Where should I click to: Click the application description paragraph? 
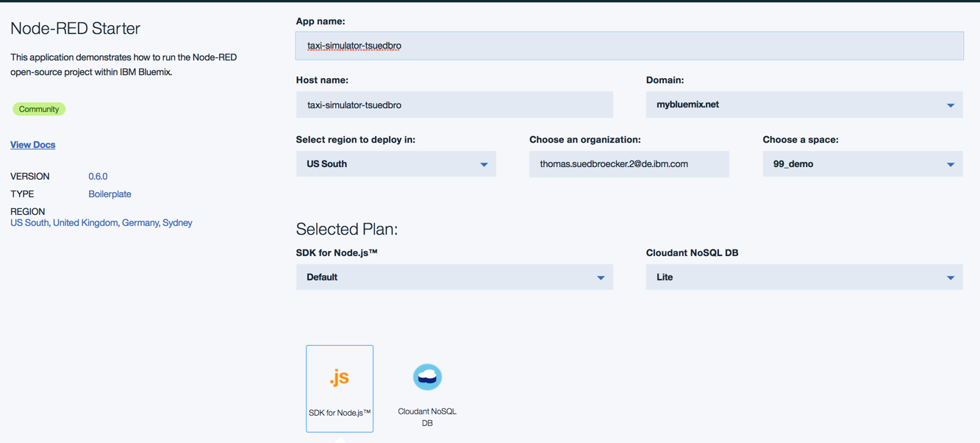124,65
